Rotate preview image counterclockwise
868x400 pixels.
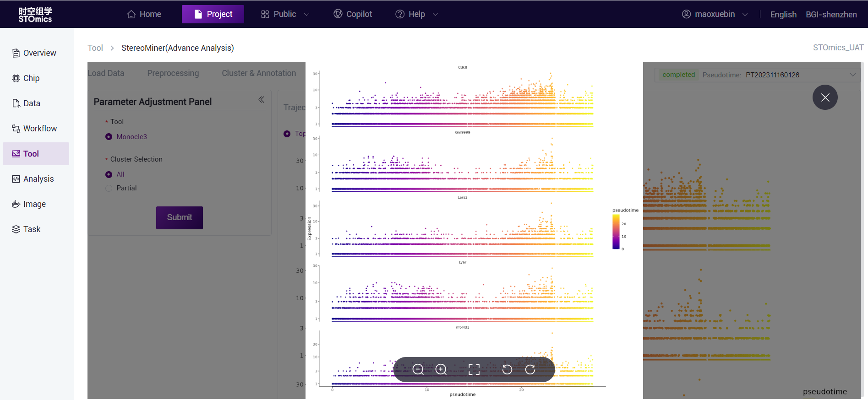507,369
